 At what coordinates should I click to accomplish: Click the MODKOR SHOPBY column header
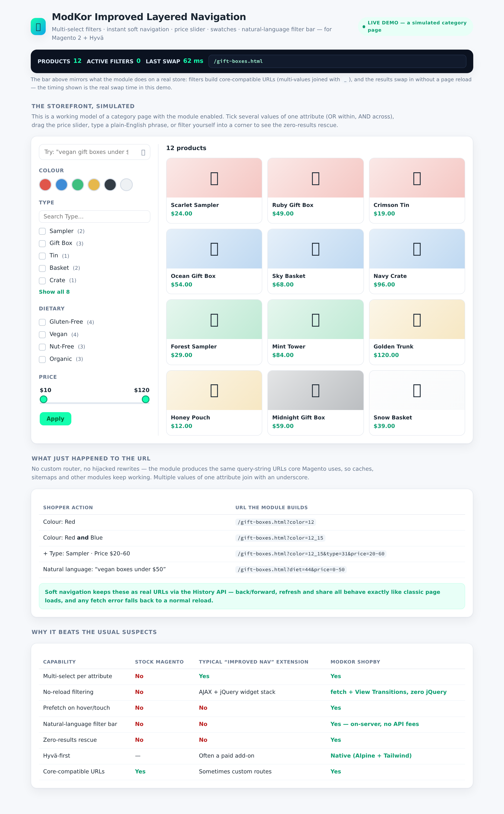355,662
